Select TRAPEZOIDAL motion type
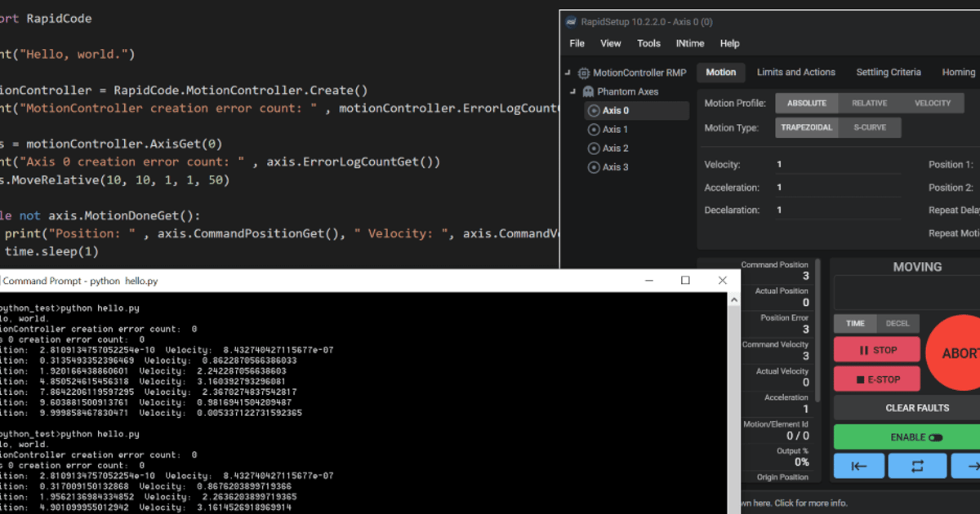This screenshot has width=980, height=514. point(807,127)
